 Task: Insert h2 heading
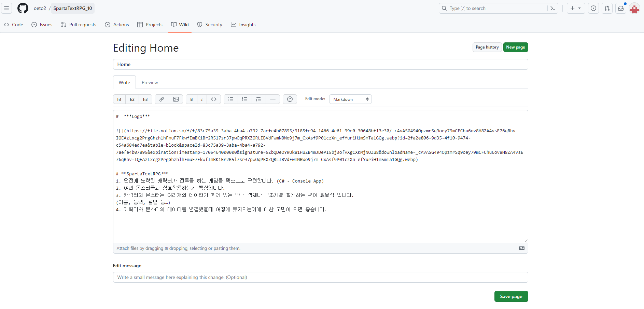132,99
